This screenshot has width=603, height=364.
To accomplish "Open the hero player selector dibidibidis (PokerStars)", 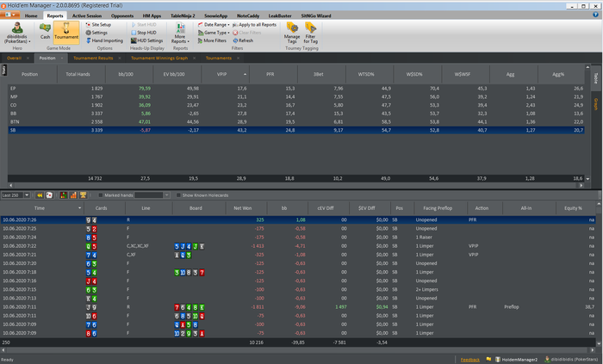I will point(17,33).
